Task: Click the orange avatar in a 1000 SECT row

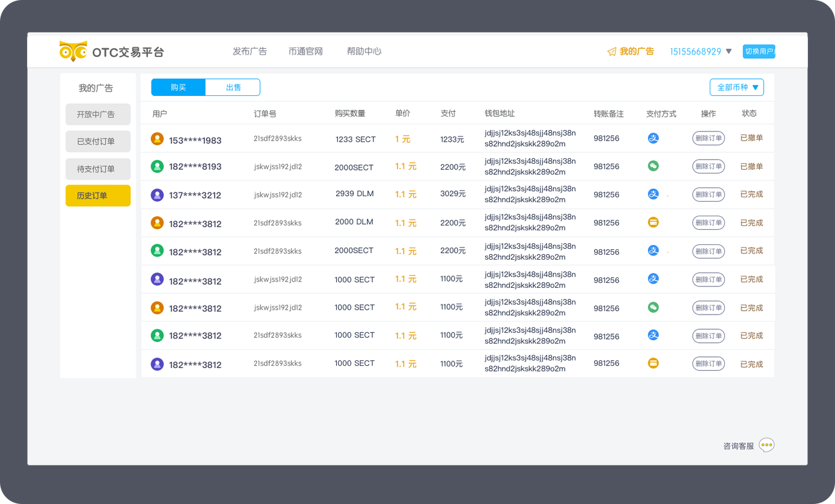Action: (x=157, y=307)
